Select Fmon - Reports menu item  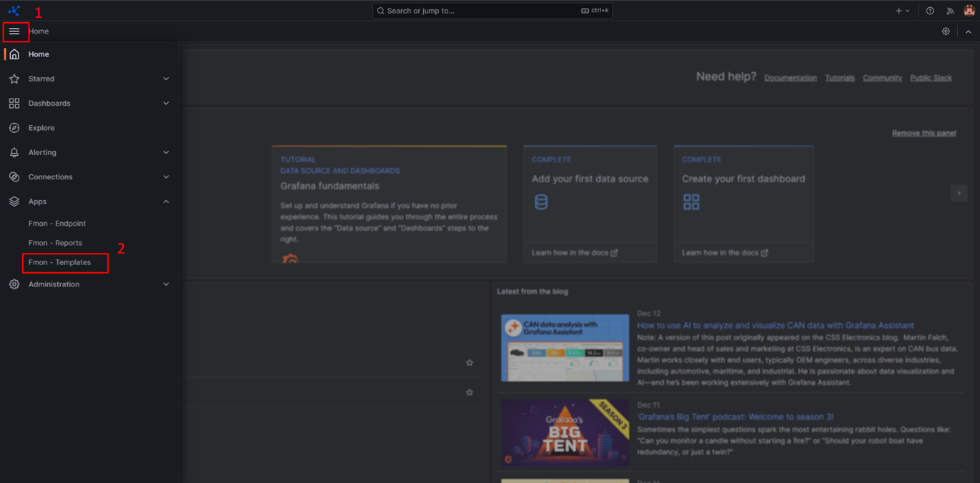coord(55,243)
